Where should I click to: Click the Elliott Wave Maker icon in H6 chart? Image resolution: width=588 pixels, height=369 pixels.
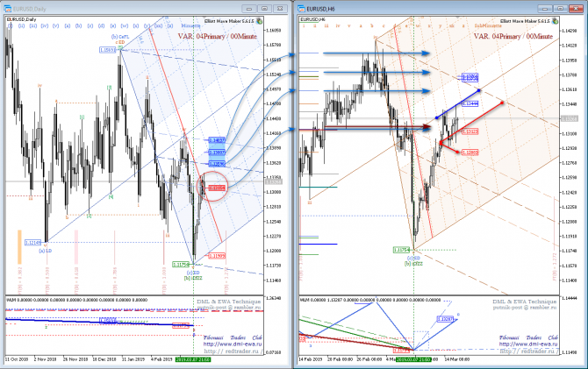(555, 21)
